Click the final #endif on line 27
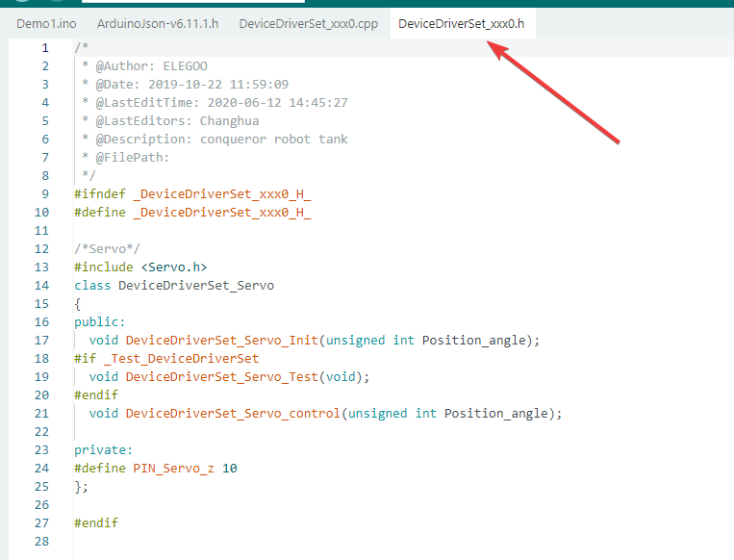734x560 pixels. [96, 523]
